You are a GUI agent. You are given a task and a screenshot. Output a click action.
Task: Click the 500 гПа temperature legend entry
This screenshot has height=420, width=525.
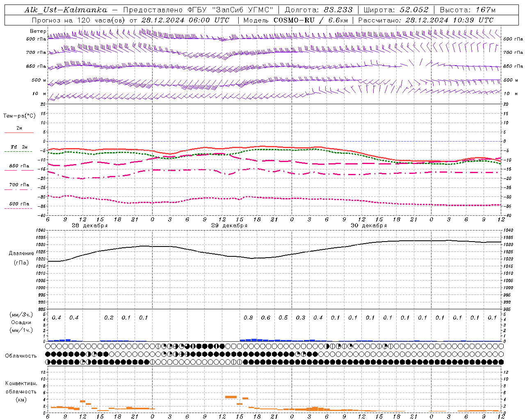click(x=19, y=204)
